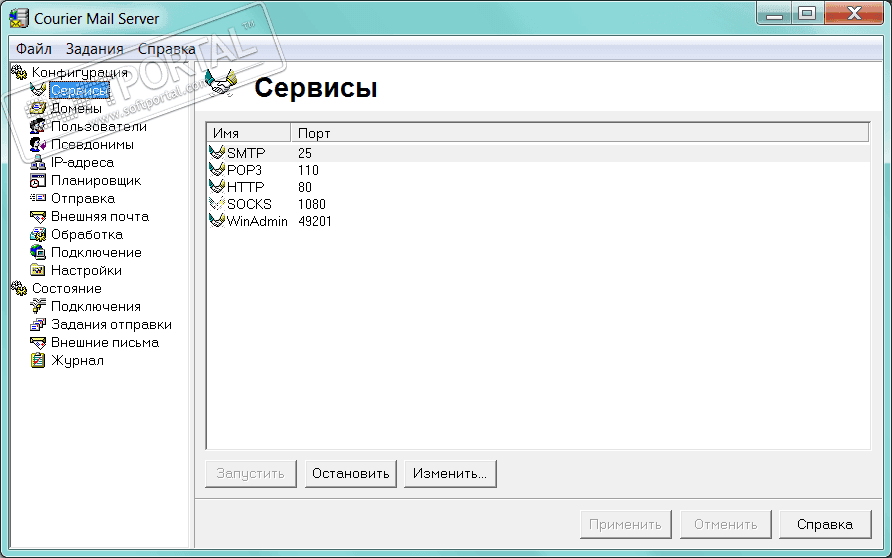The width and height of the screenshot is (892, 558).
Task: Select Задания отправки tree item
Action: [x=112, y=324]
